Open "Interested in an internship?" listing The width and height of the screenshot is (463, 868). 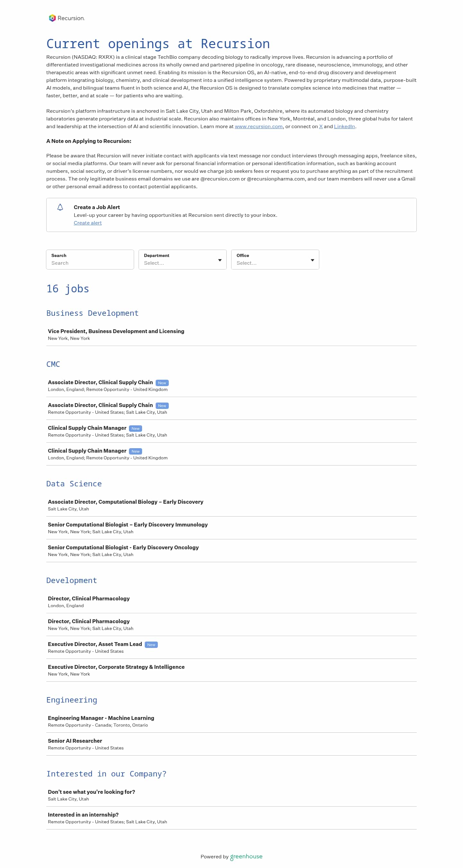[x=231, y=818]
